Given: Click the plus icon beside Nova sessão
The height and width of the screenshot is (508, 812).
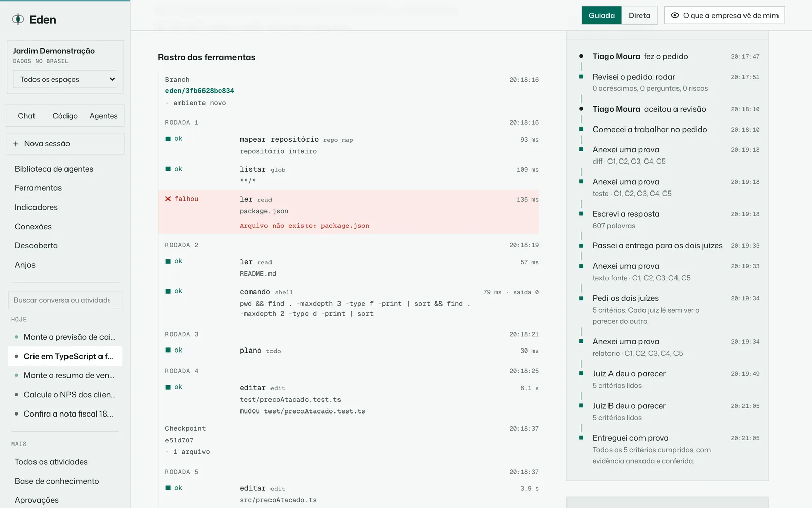Looking at the screenshot, I should 16,144.
